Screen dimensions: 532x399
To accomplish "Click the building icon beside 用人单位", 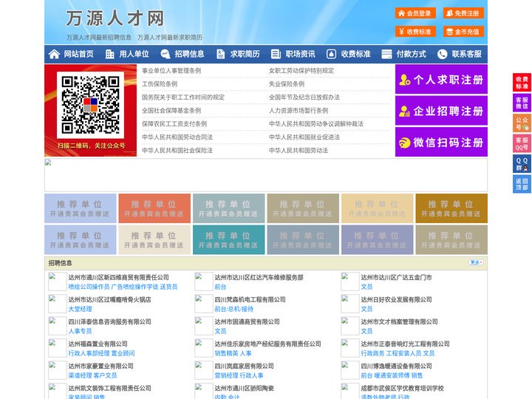I will pyautogui.click(x=109, y=54).
